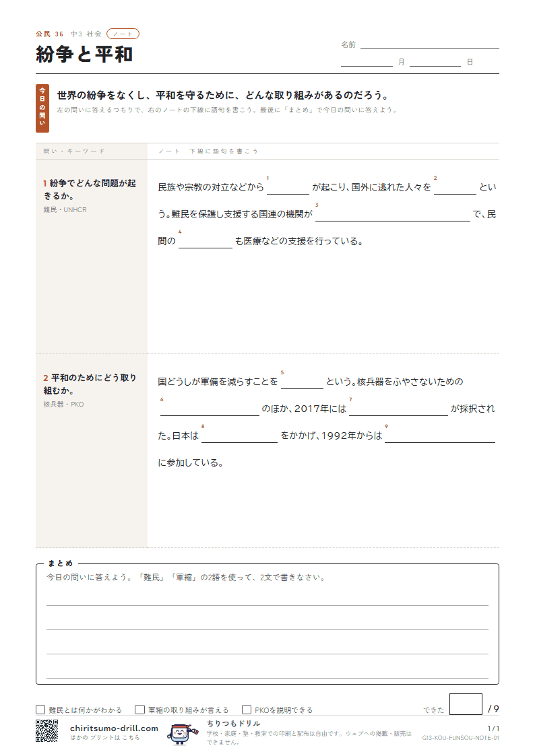535x756 pixels.
Task: Click the today's question heading 世界の紛争をなくし
Action: point(223,96)
